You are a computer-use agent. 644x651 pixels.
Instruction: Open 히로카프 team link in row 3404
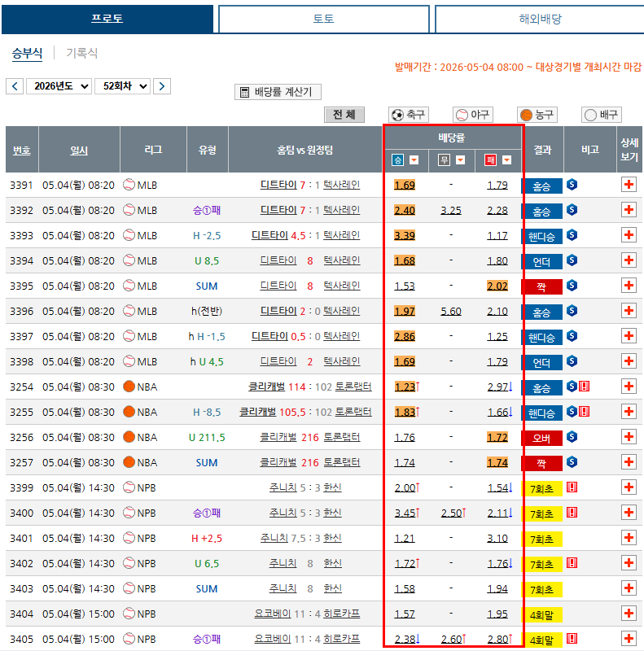[341, 614]
